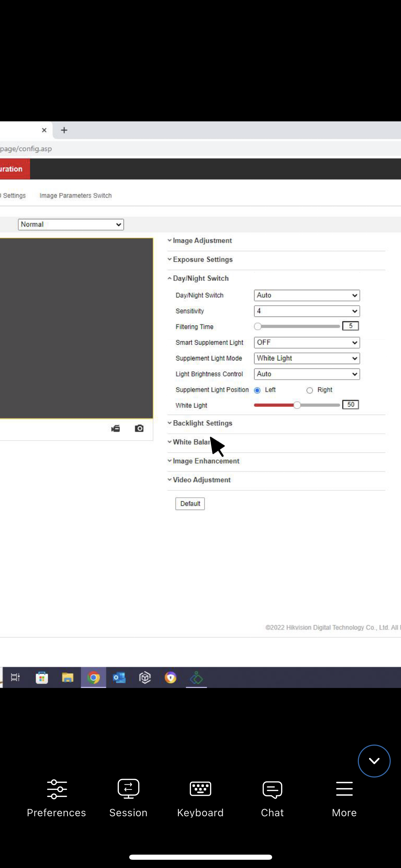401x868 pixels.
Task: Click the video record camera icon
Action: click(x=116, y=429)
